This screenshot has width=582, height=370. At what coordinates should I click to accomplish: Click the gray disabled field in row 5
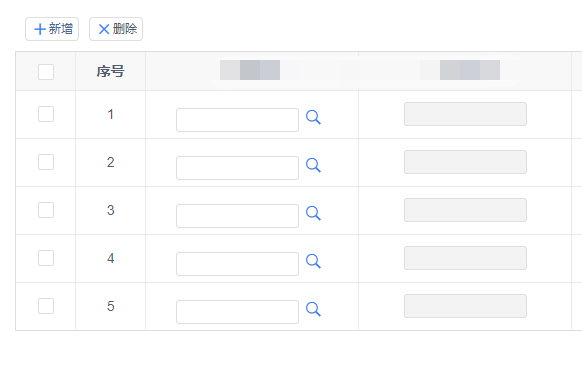click(465, 306)
